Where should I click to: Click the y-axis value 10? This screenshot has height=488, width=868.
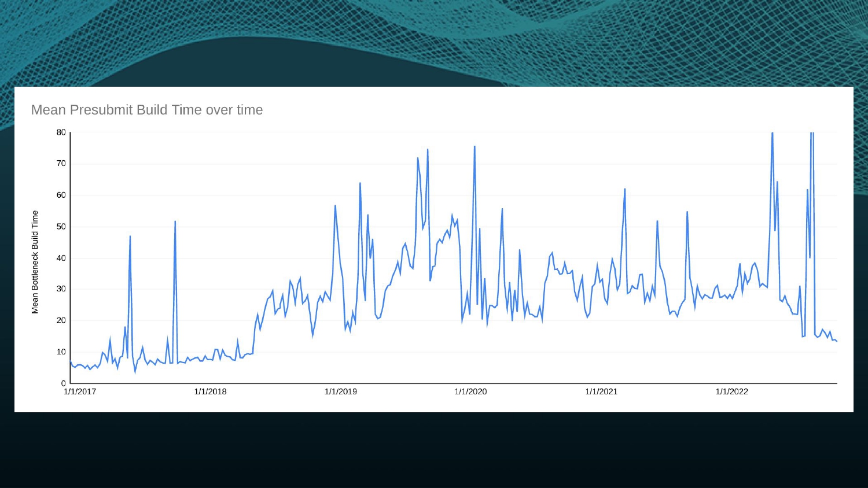(61, 352)
